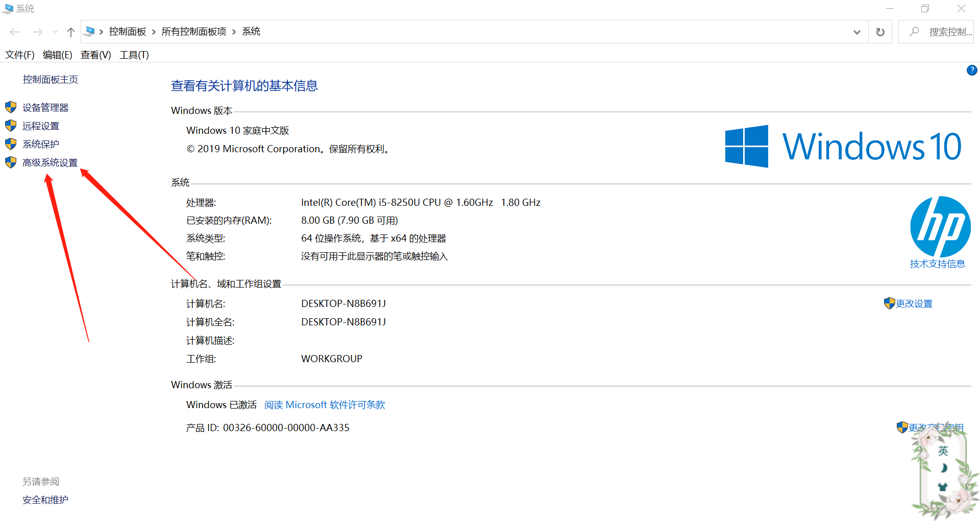The width and height of the screenshot is (980, 521).
Task: Open recent locations dropdown arrow
Action: [55, 32]
